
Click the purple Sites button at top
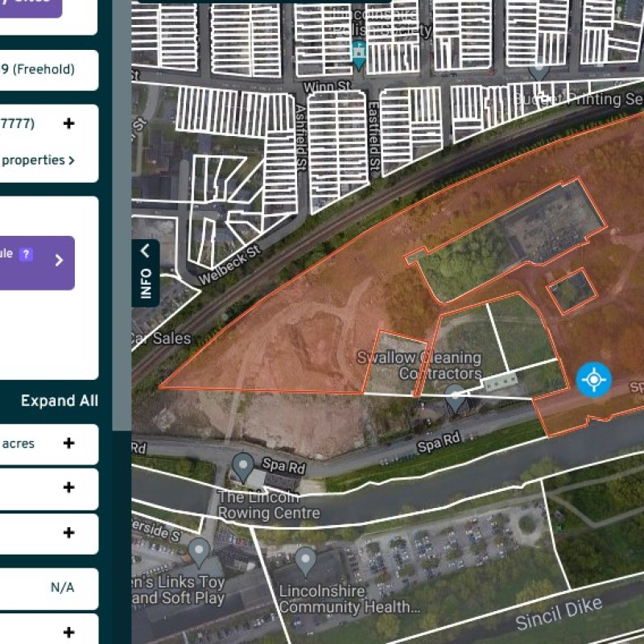(31, 6)
